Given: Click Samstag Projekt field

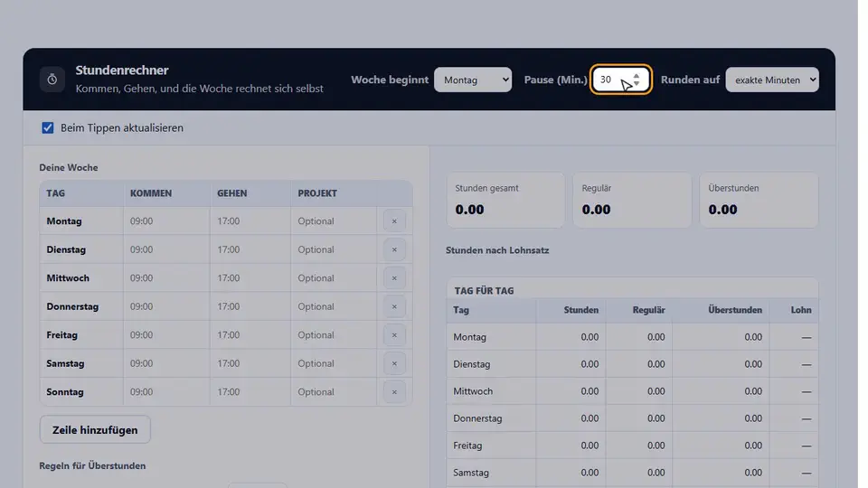Looking at the screenshot, I should click(x=334, y=363).
